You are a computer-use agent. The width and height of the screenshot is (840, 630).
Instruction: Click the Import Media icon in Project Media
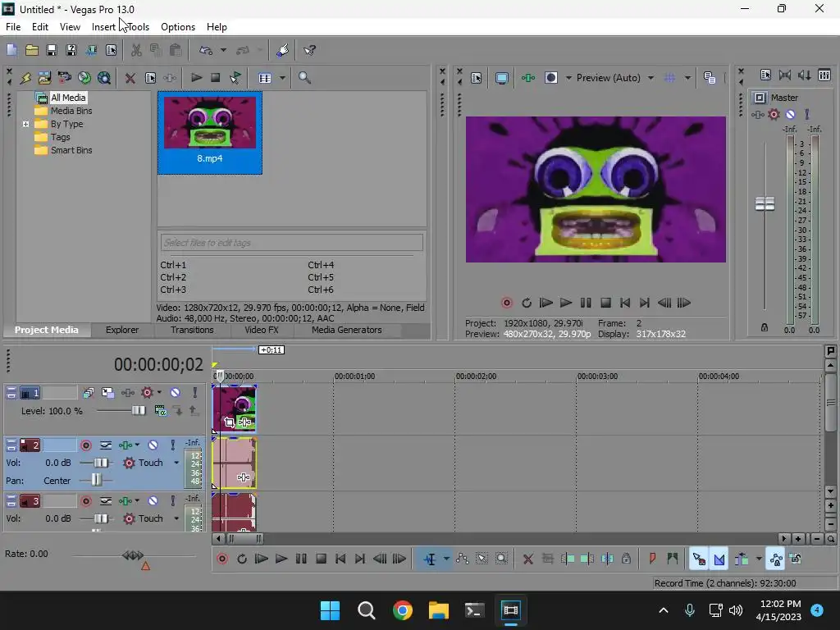click(44, 78)
